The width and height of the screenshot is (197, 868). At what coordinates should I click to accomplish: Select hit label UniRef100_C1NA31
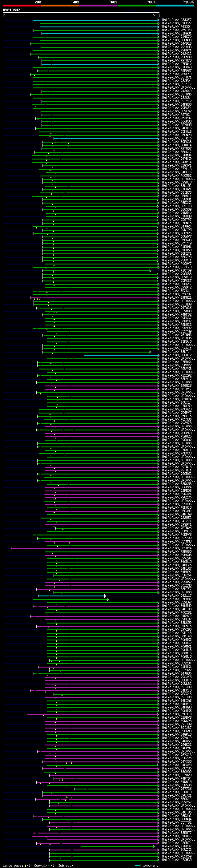176,33
